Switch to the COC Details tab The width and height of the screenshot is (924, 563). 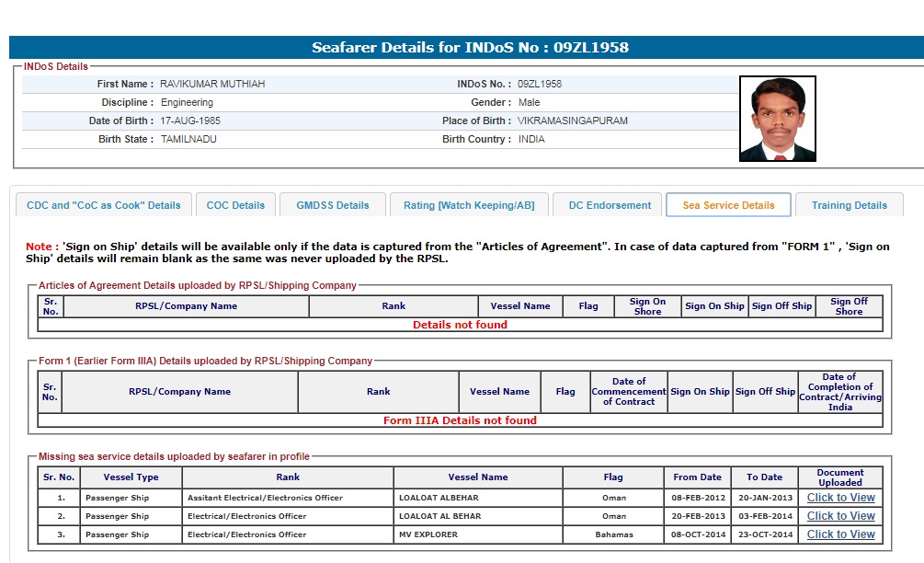(x=235, y=205)
